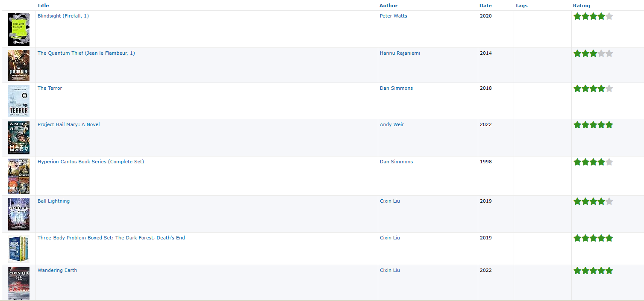644x301 pixels.
Task: Click date 2022 in Wandering Earth row
Action: (486, 270)
